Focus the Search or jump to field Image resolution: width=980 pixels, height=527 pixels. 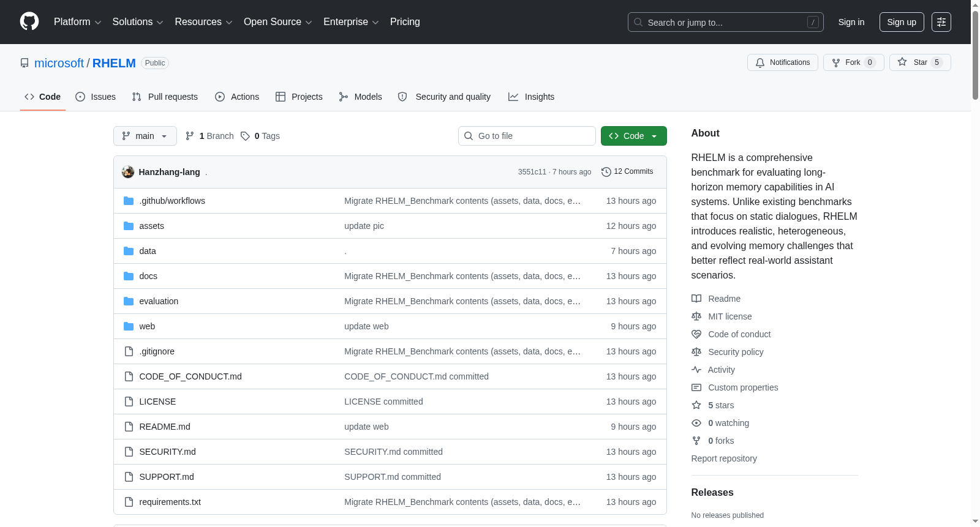(726, 22)
